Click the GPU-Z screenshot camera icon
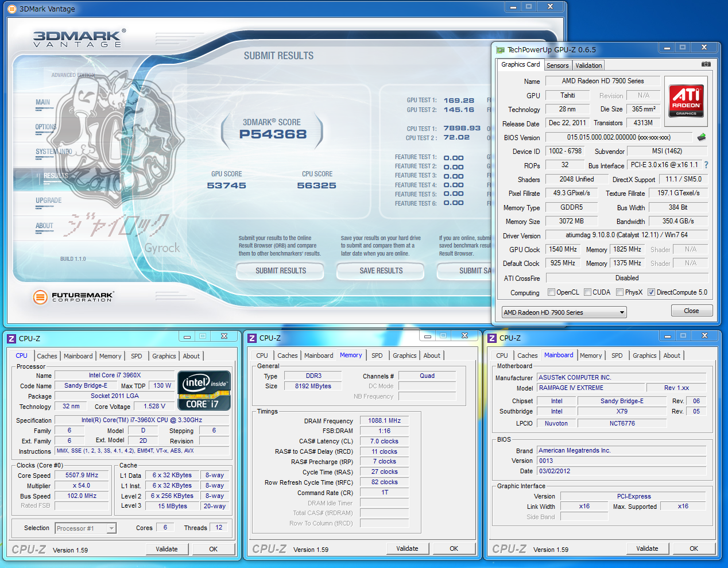This screenshot has height=568, width=728. (706, 64)
